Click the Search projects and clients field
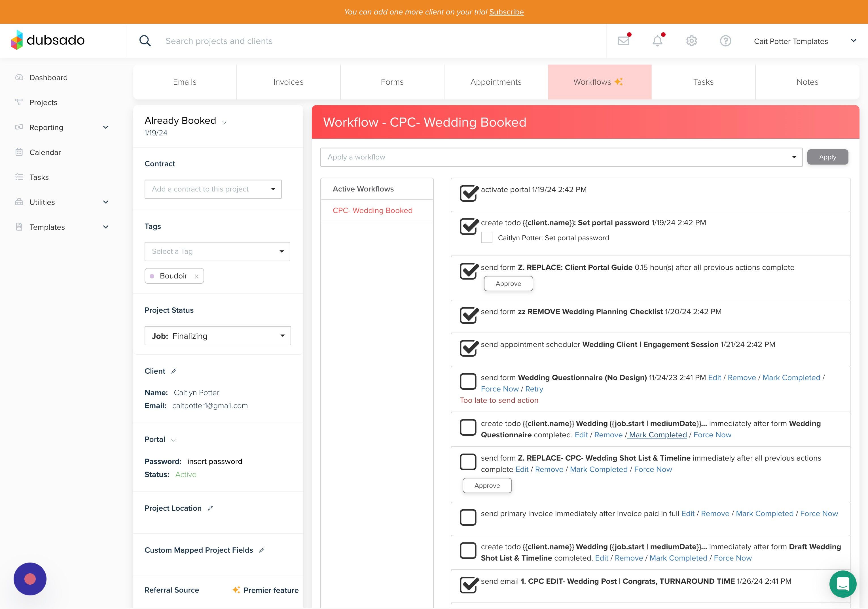The image size is (868, 609). [219, 41]
